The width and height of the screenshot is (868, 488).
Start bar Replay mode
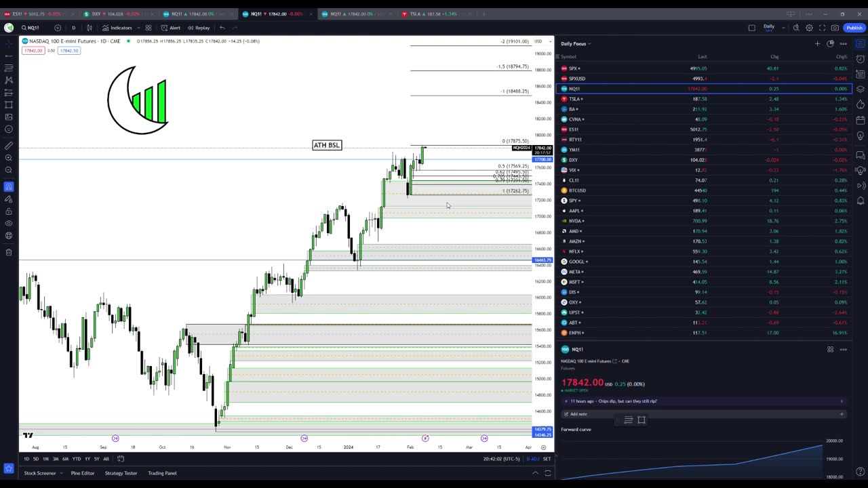coord(199,28)
